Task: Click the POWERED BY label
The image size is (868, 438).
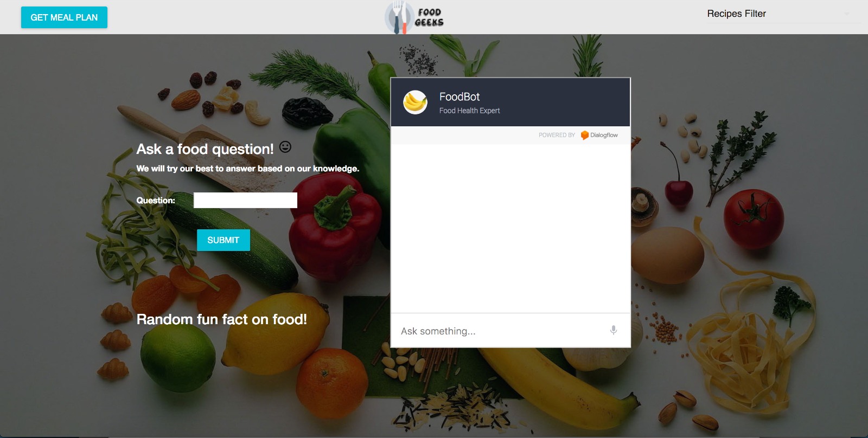Action: coord(557,135)
